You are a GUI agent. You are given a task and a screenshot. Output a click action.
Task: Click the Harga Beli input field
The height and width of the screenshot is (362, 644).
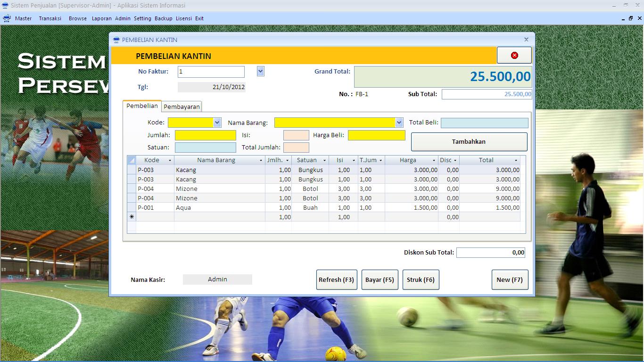[x=377, y=135]
